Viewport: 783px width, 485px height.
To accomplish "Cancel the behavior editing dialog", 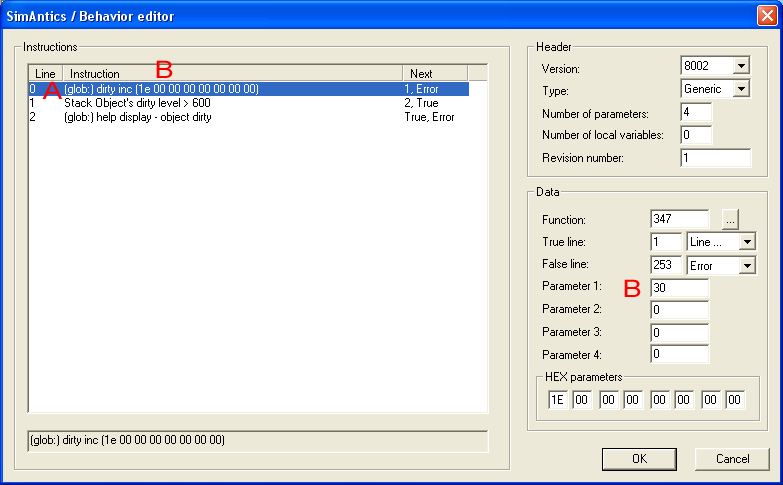I will pos(732,459).
